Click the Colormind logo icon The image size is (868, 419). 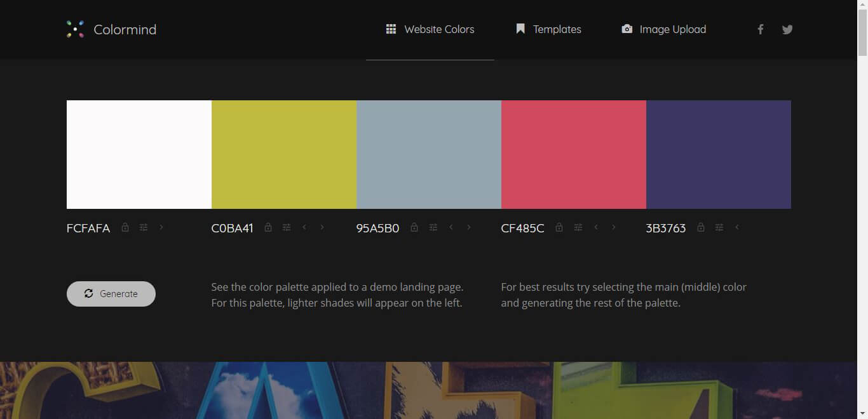(75, 29)
